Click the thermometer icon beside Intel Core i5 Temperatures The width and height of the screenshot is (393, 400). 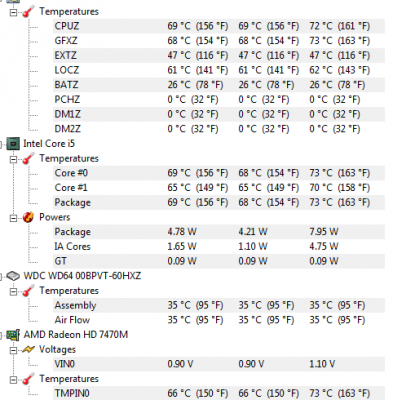[28, 159]
